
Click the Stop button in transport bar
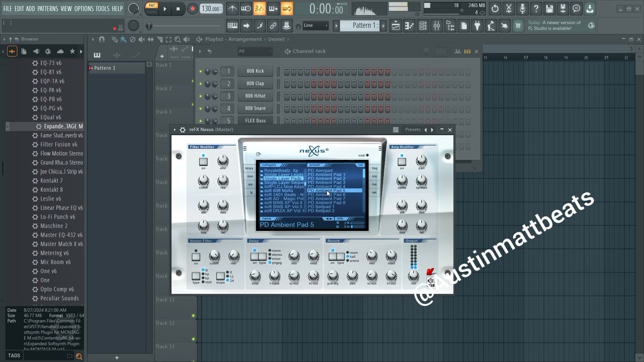point(178,9)
